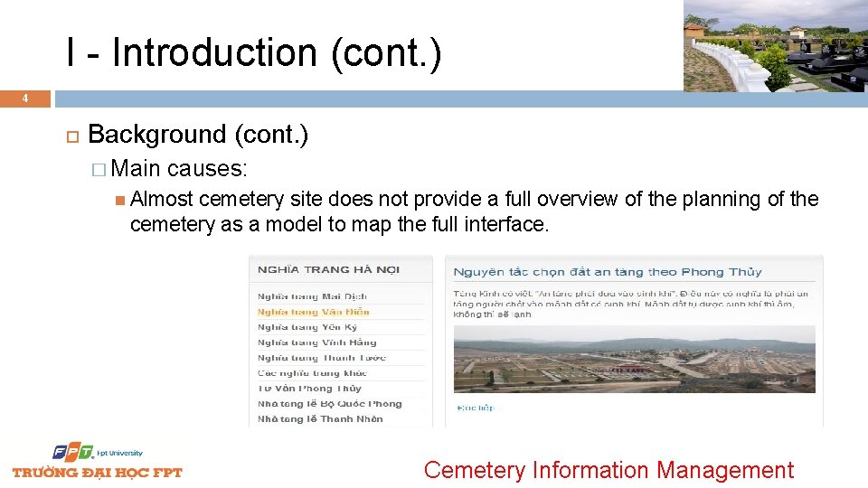Click the slide number 4 box
This screenshot has width=868, height=488.
[x=25, y=99]
